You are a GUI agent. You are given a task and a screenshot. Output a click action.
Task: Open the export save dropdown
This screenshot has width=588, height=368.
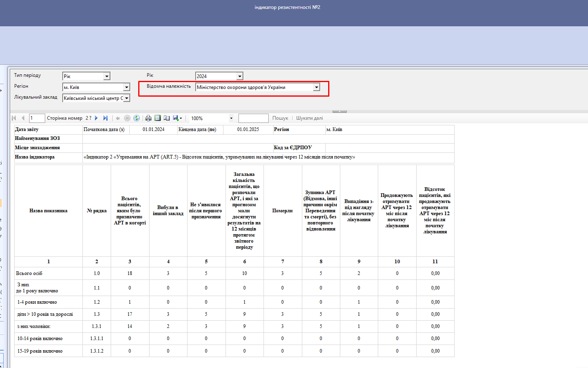pos(177,118)
